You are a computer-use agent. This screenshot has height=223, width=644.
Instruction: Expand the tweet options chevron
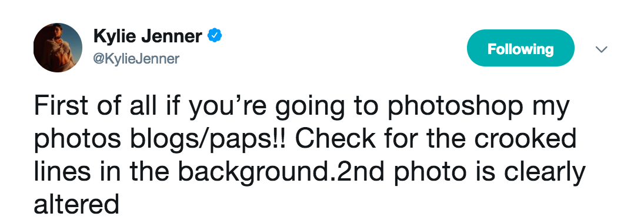601,49
